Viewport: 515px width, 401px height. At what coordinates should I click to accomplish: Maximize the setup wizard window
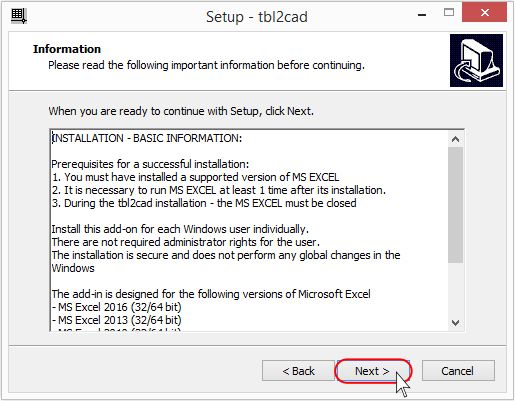(449, 13)
